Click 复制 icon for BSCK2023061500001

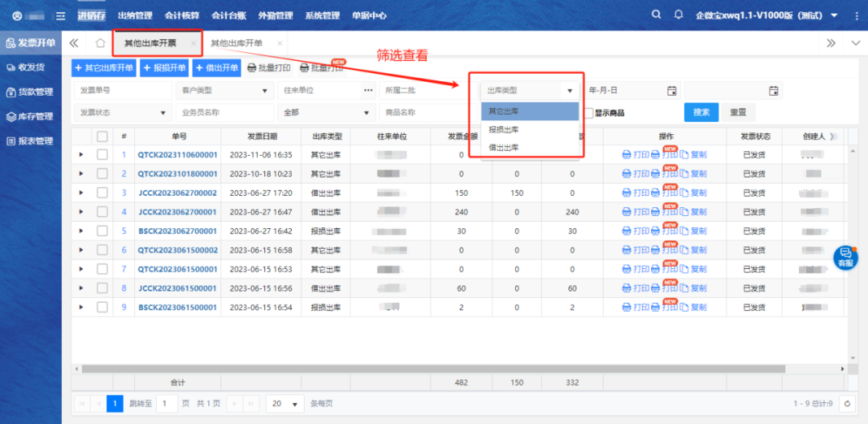click(684, 308)
